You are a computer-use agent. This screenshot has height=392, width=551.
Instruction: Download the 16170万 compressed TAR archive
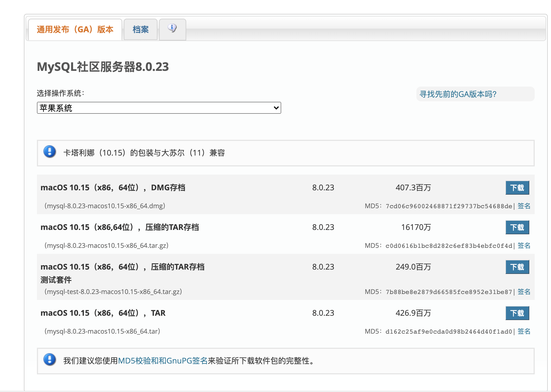(x=517, y=227)
